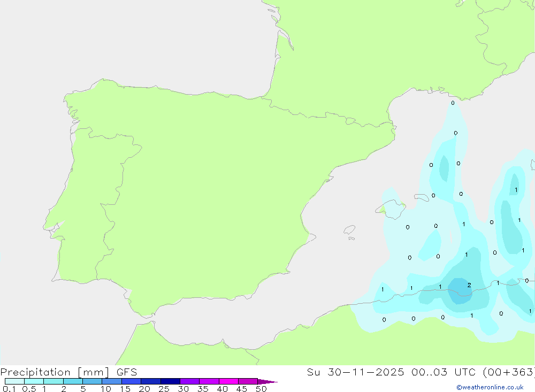The height and width of the screenshot is (392, 535).
Task: Click the "0.5" legend scale label
Action: pyautogui.click(x=29, y=389)
